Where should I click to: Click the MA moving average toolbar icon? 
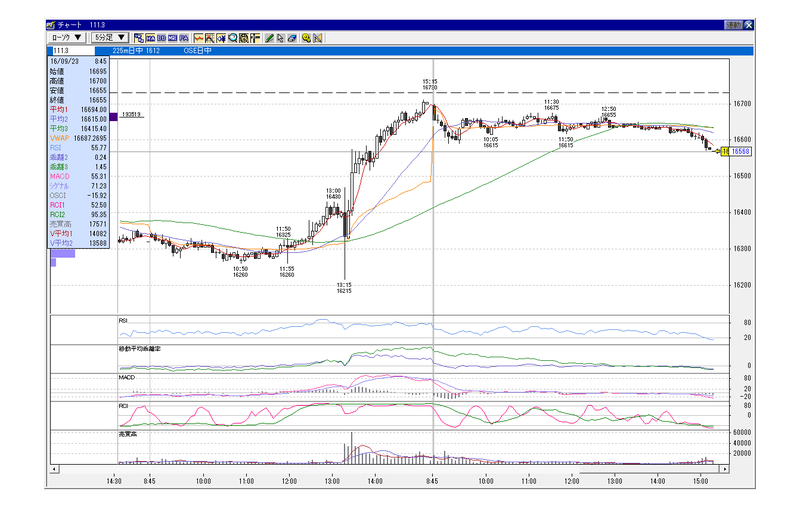point(150,38)
